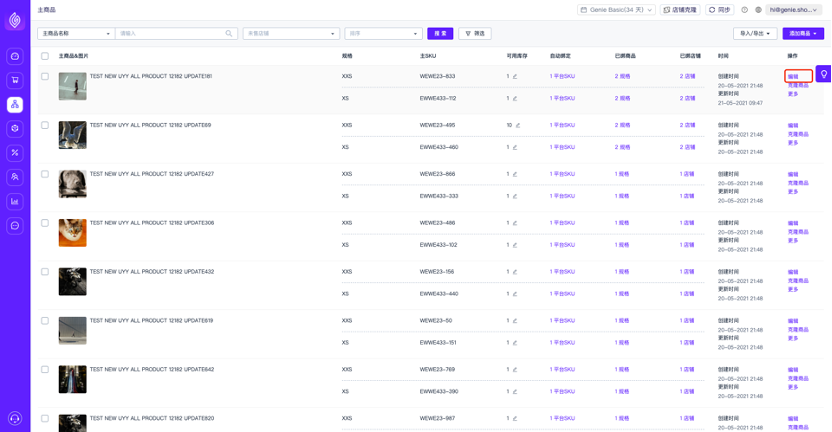Click SKU text EWWE433-390
This screenshot has width=832, height=432.
[x=439, y=391]
